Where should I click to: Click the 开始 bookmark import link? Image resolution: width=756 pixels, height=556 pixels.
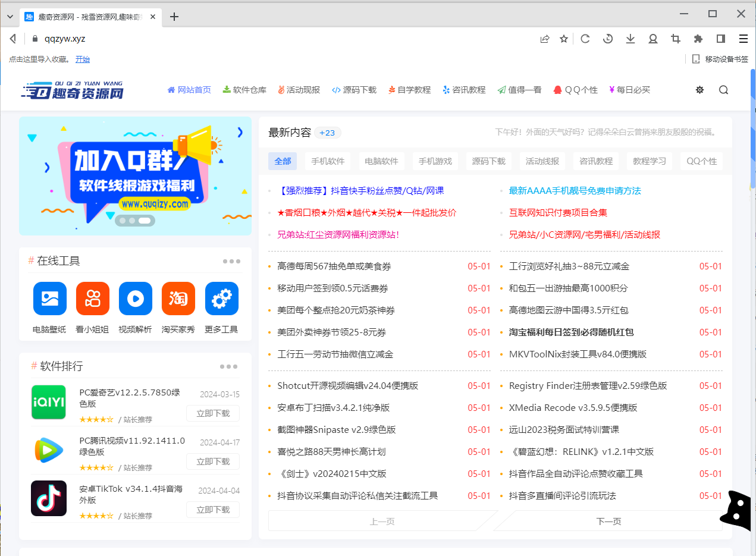(83, 59)
